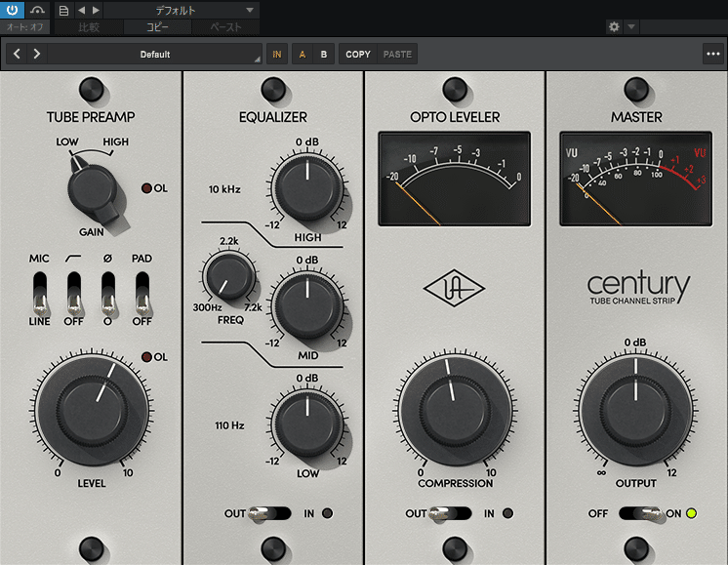The width and height of the screenshot is (728, 565).
Task: Select the A setting slot
Action: 303,55
